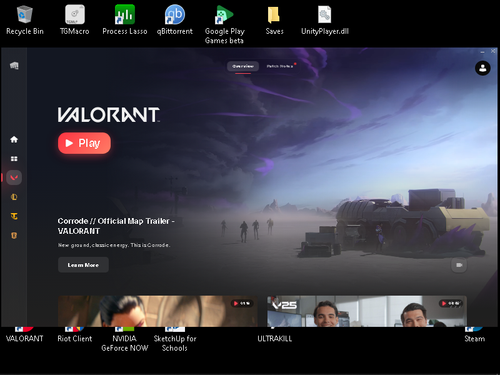This screenshot has width=500, height=375.
Task: Click the video camera icon on banner
Action: pyautogui.click(x=459, y=265)
